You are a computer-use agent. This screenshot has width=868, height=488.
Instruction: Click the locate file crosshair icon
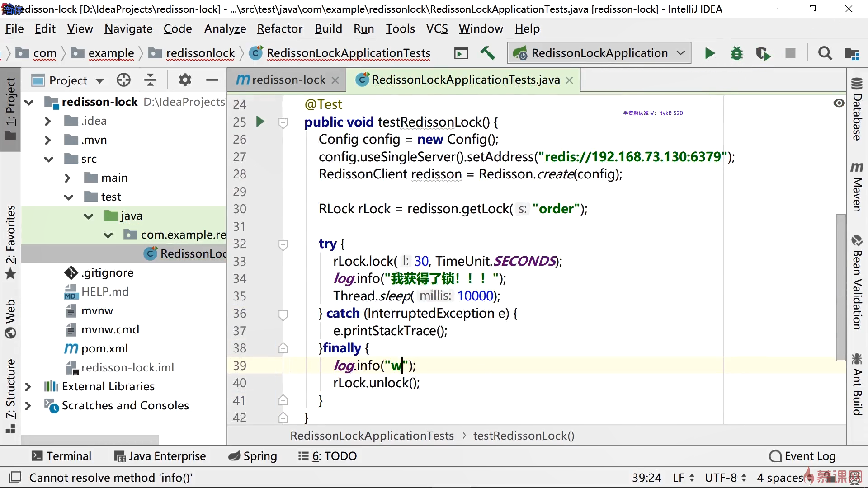(x=123, y=80)
